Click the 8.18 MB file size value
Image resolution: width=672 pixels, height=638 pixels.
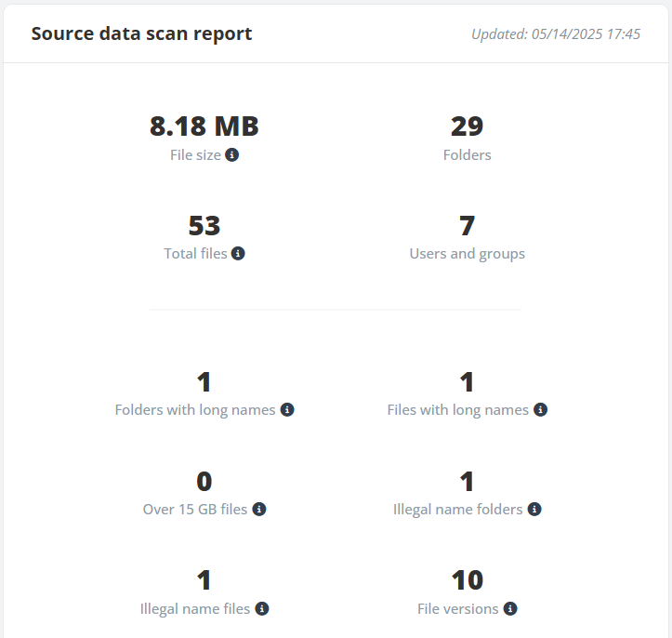coord(204,126)
